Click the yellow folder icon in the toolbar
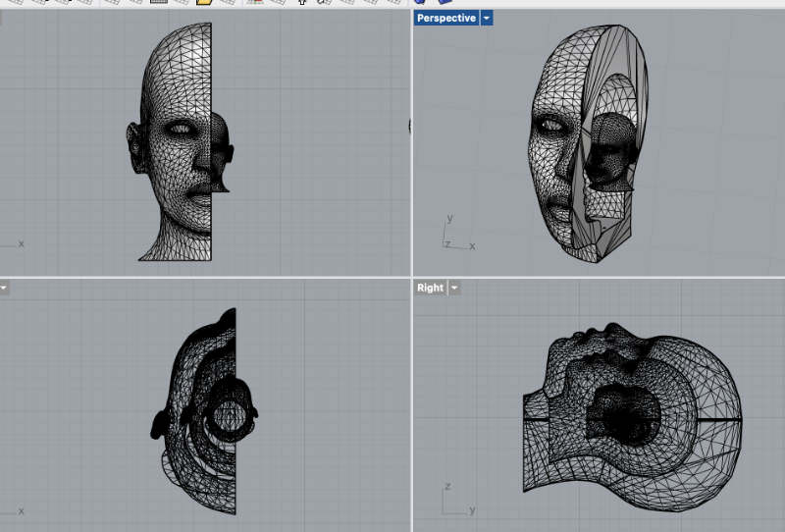Image resolution: width=785 pixels, height=532 pixels. (x=204, y=3)
